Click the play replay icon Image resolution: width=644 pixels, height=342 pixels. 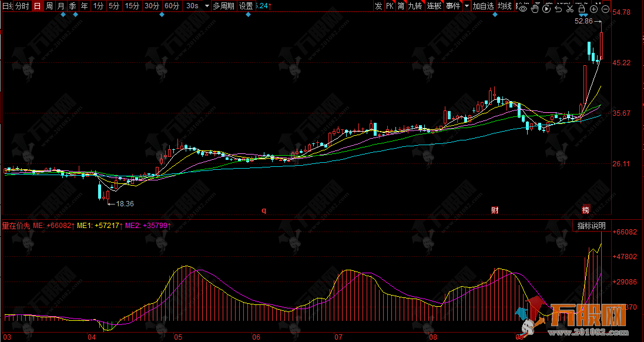546,8
